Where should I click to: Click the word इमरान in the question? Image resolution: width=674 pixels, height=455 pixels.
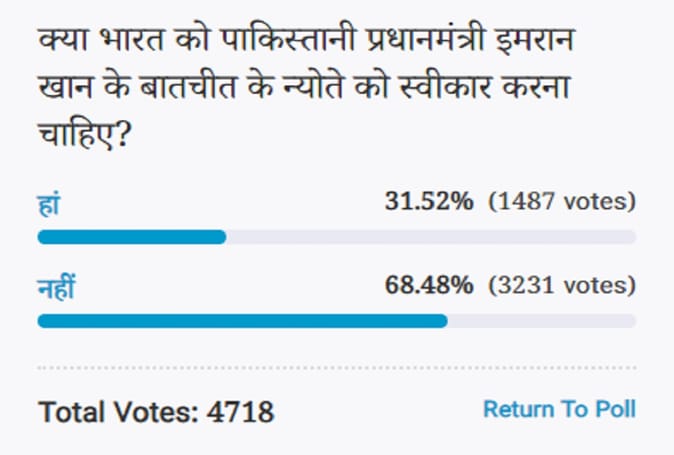535,40
